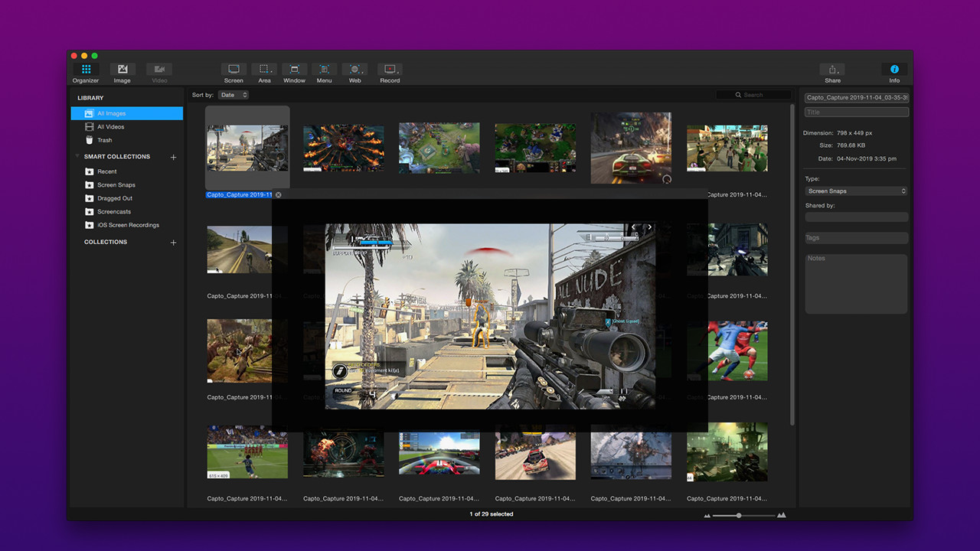This screenshot has width=980, height=551.
Task: Click in the Title input field
Action: [856, 112]
